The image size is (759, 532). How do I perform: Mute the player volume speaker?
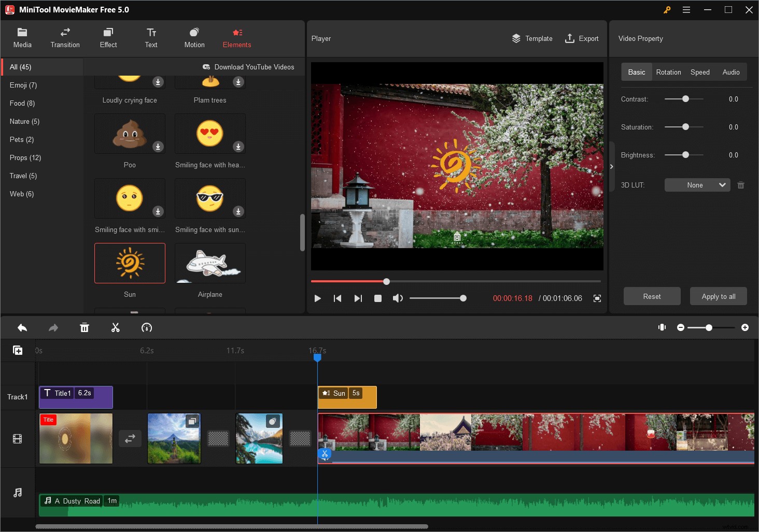398,298
